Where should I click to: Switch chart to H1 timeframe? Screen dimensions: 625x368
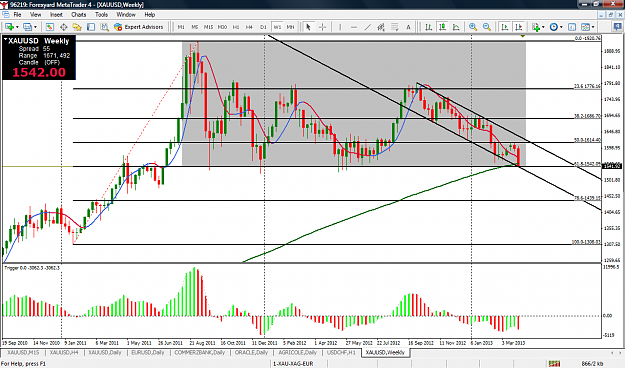pos(236,27)
